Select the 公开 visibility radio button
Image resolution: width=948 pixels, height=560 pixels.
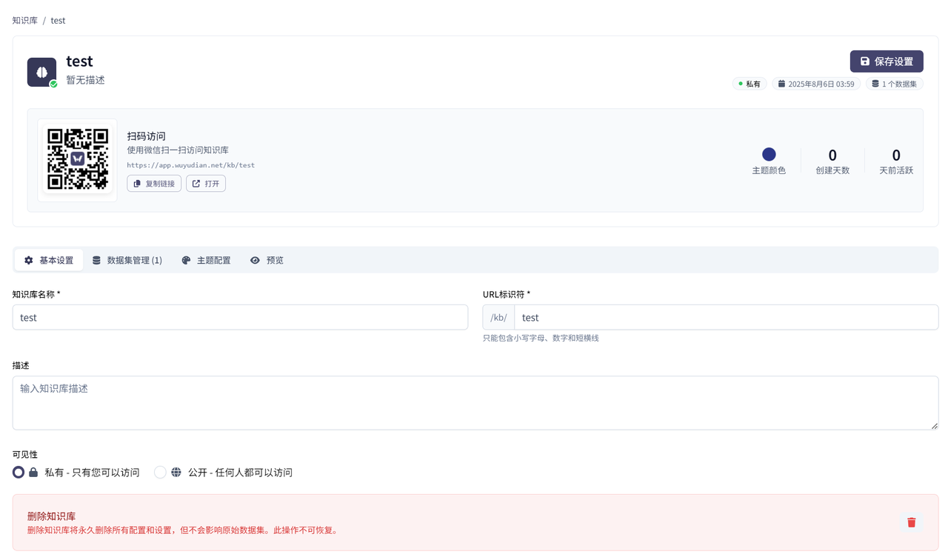pos(159,472)
